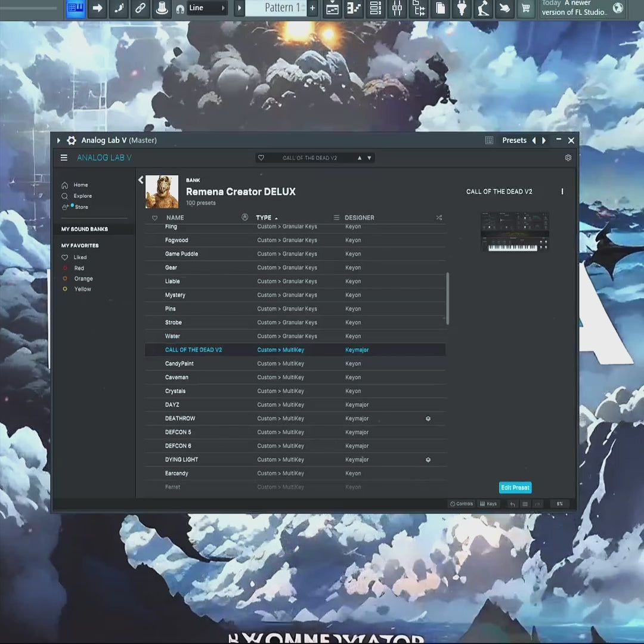Select the typing keyboard to piano icon

click(75, 9)
